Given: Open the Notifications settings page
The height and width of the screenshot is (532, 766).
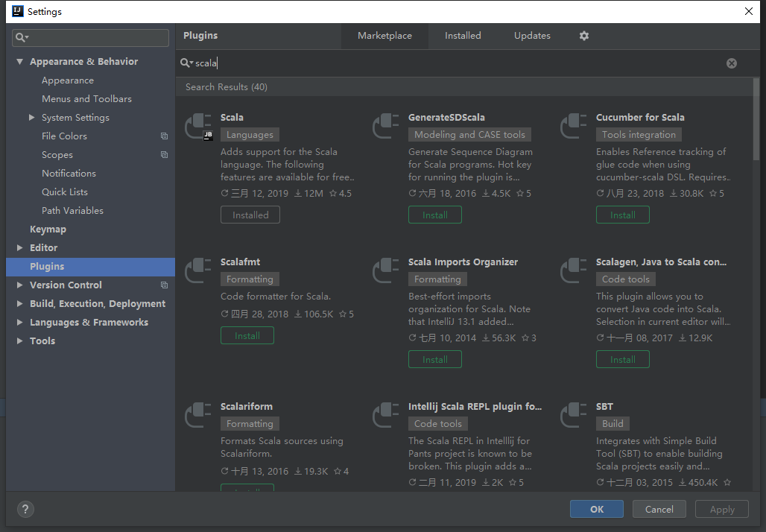Looking at the screenshot, I should (69, 174).
